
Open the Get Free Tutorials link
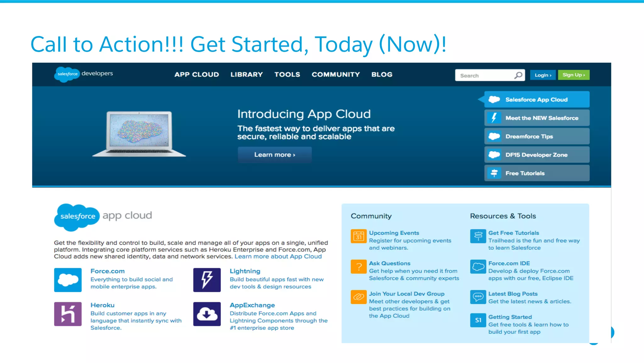[514, 233]
